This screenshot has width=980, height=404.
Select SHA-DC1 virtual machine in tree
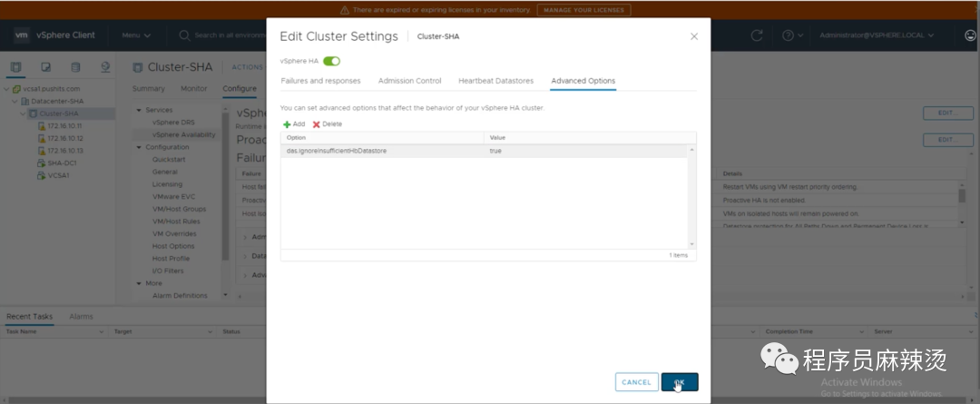(62, 163)
